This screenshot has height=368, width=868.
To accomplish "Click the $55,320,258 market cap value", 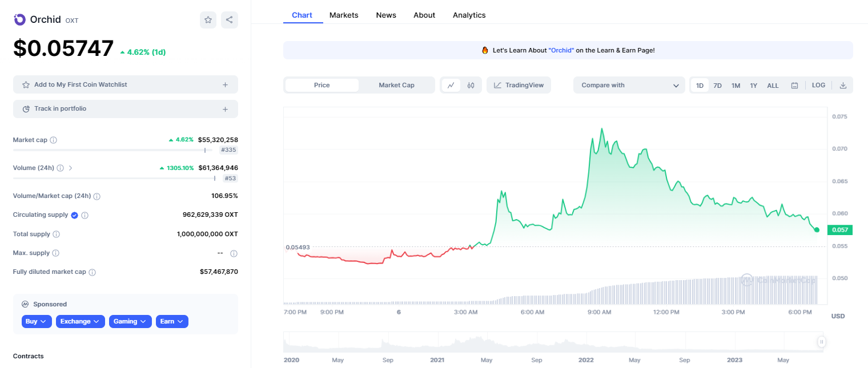I will 218,140.
